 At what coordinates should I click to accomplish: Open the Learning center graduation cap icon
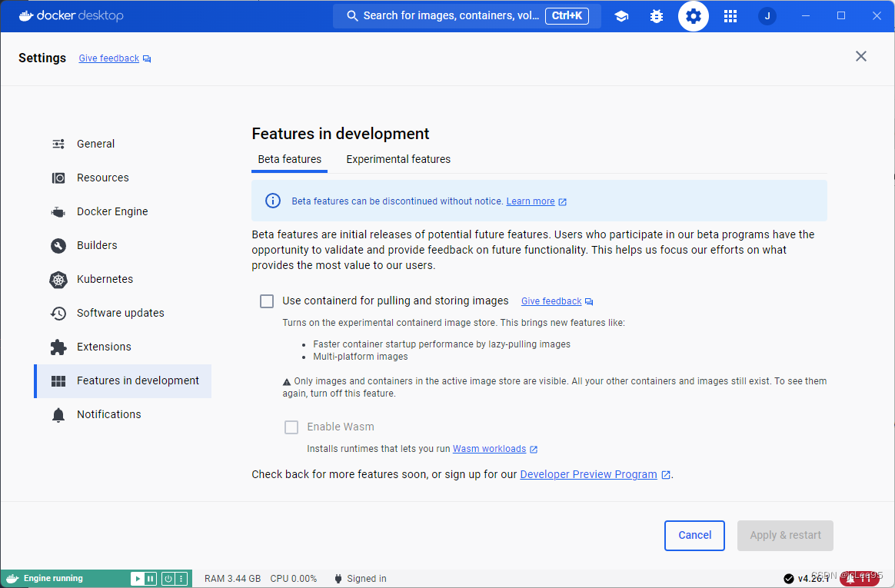point(621,16)
